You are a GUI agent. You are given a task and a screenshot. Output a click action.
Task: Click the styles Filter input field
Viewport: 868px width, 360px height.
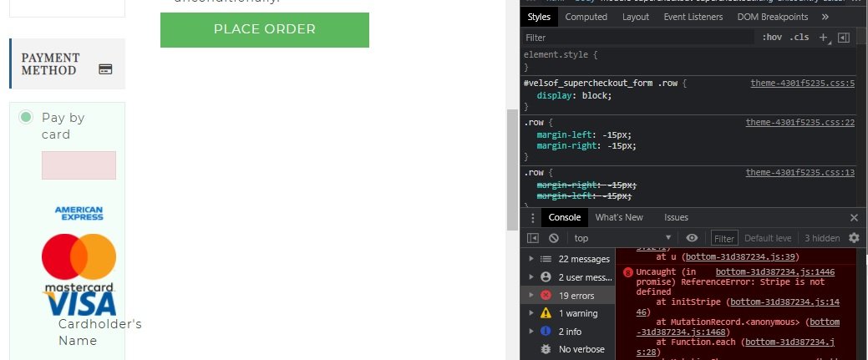[x=639, y=38]
